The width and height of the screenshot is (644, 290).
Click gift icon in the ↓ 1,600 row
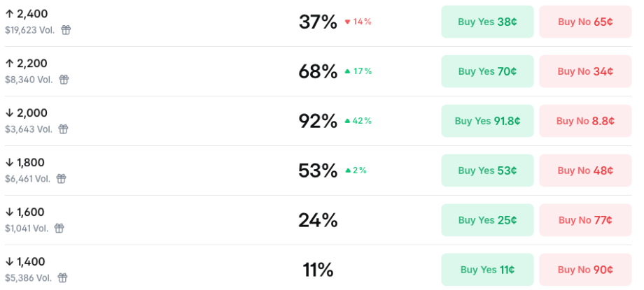click(x=59, y=229)
